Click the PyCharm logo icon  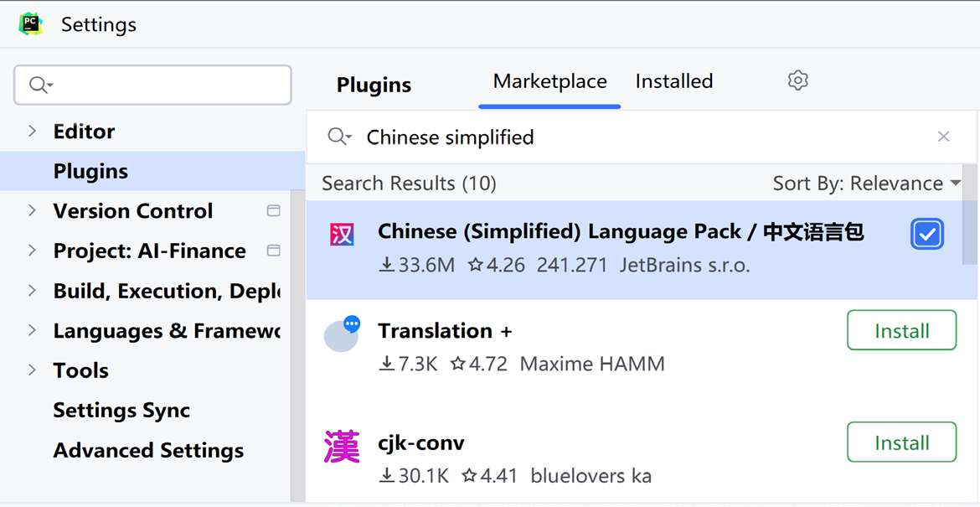tap(31, 23)
